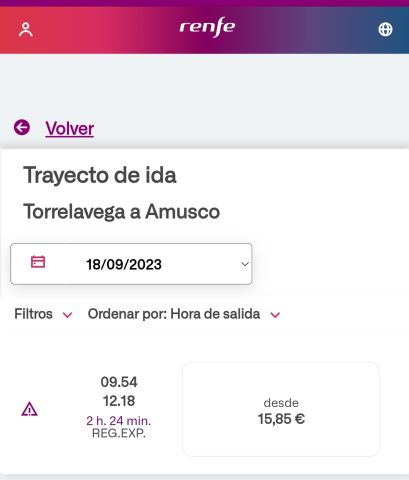
Task: Expand the Filtros chevron arrow
Action: [x=68, y=315]
